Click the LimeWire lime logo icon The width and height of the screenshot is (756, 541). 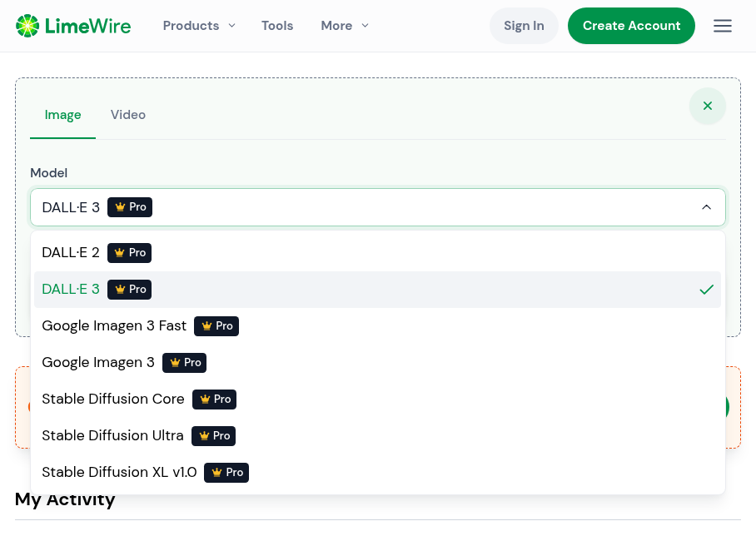click(27, 26)
